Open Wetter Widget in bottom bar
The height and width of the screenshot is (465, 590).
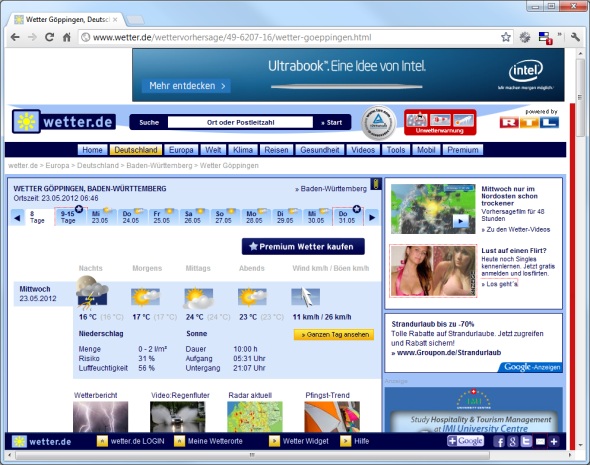299,441
